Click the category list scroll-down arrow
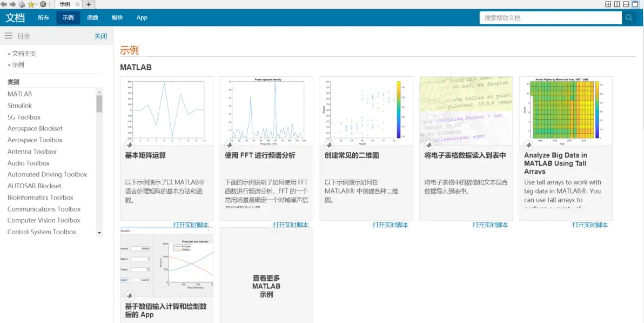The width and height of the screenshot is (644, 323). tap(99, 233)
